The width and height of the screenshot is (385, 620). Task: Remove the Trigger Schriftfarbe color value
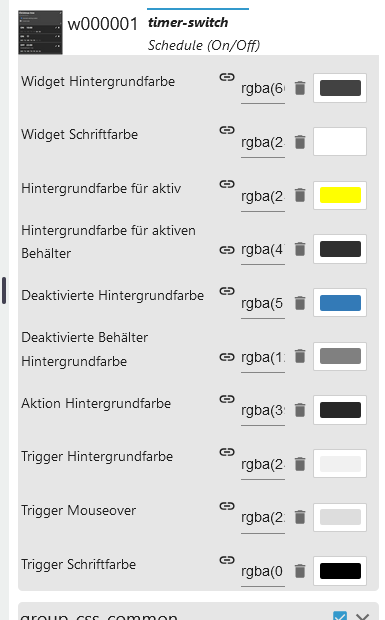[x=300, y=571]
